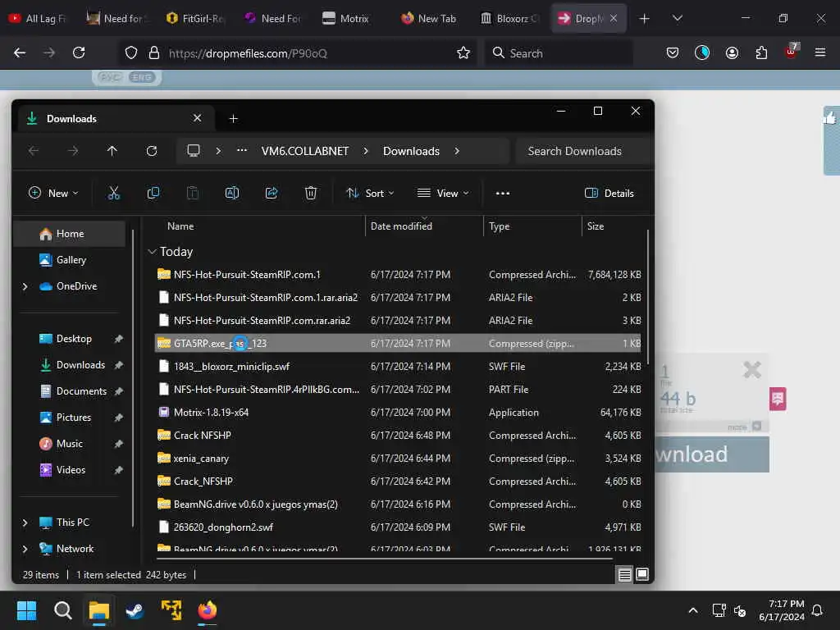The image size is (840, 630).
Task: Select 1843__bloxorz_miniclip.swf file
Action: click(399, 367)
